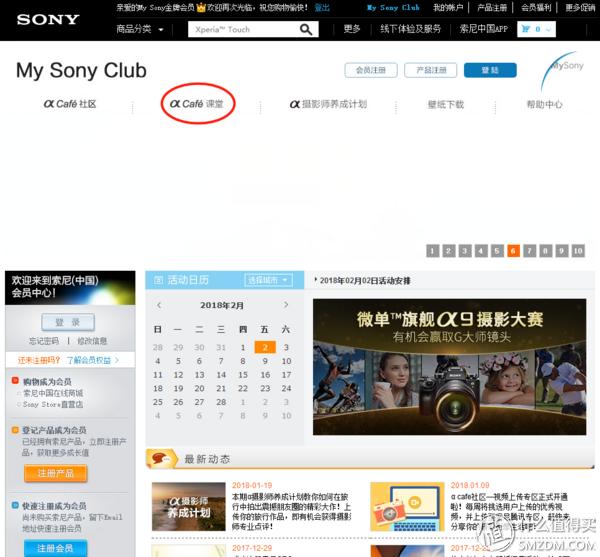Open the 2018-01-19 news article text
The height and width of the screenshot is (557, 600).
pyautogui.click(x=292, y=511)
